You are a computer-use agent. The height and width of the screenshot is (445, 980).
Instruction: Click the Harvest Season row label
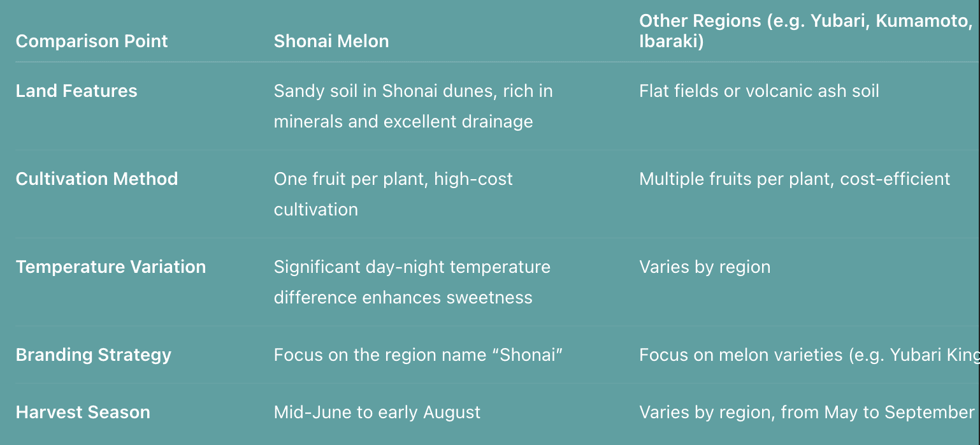click(83, 412)
